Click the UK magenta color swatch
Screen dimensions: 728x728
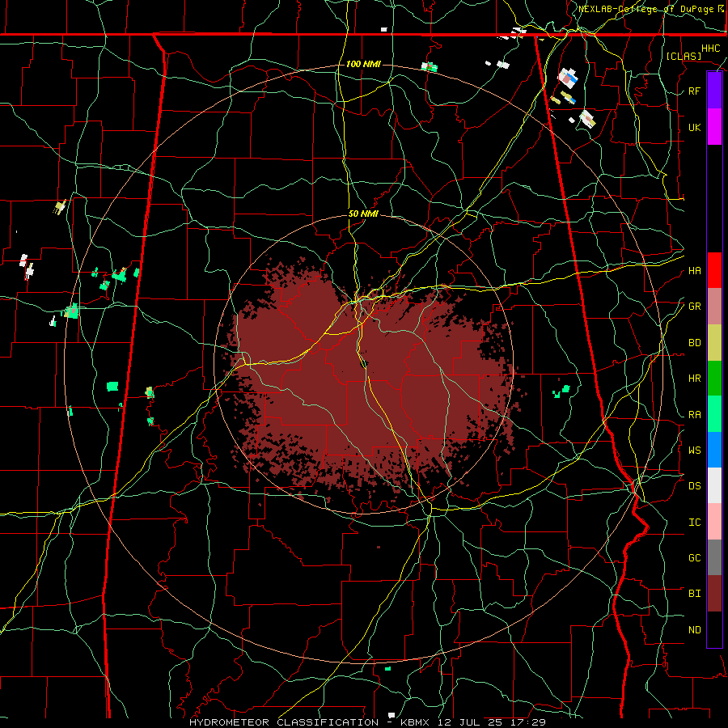click(714, 127)
